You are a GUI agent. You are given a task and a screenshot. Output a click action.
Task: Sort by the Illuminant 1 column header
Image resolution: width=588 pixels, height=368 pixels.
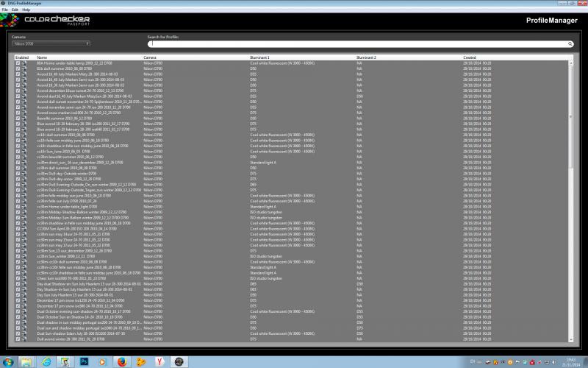(259, 57)
